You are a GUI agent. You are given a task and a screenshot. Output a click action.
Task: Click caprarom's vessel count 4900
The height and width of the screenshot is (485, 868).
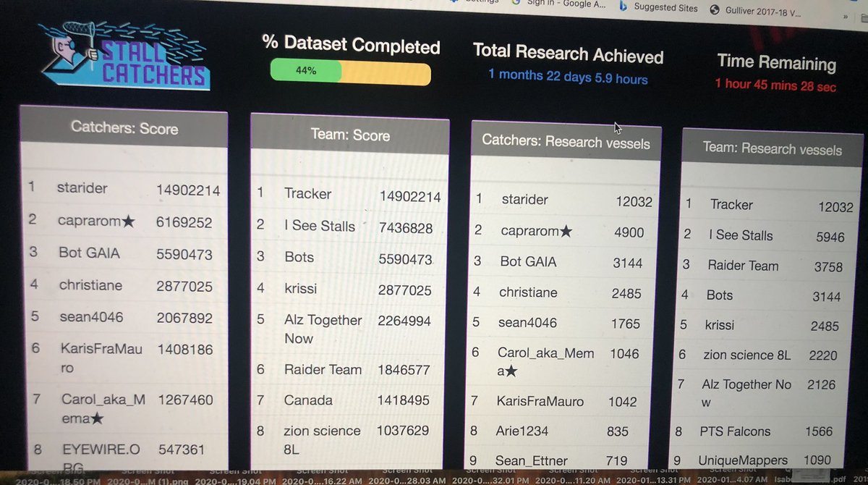point(628,232)
